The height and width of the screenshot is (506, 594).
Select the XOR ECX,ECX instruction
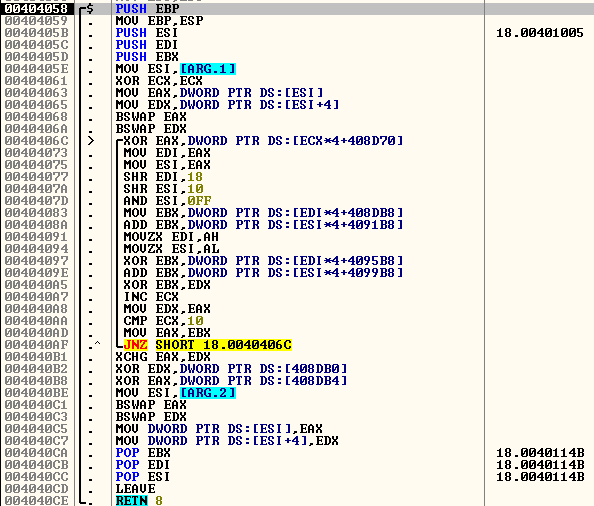[159, 81]
